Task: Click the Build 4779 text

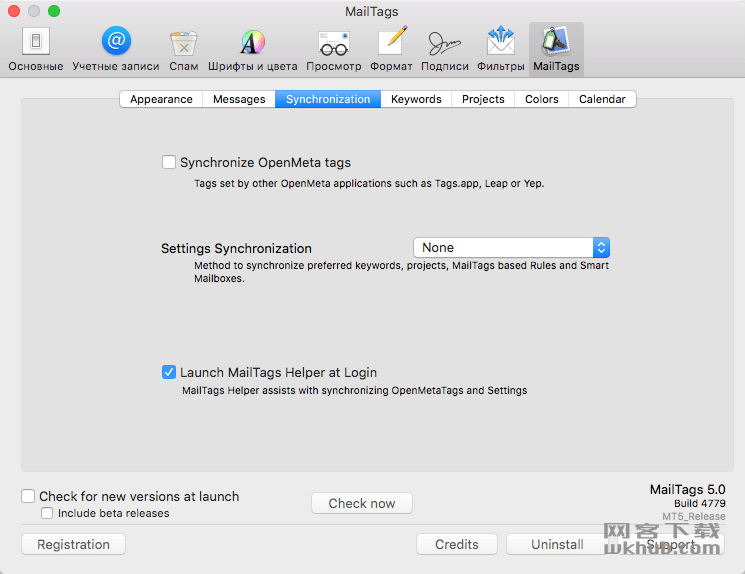Action: pos(700,503)
